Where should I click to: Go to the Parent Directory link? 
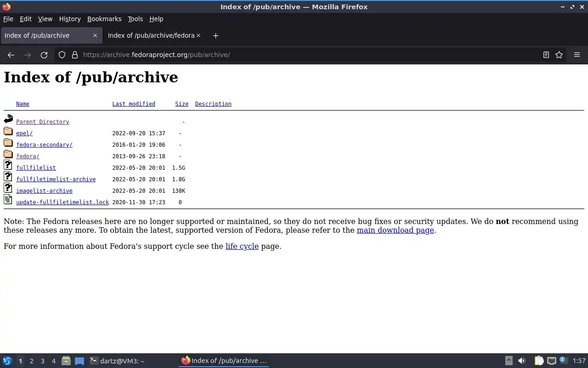click(x=43, y=122)
